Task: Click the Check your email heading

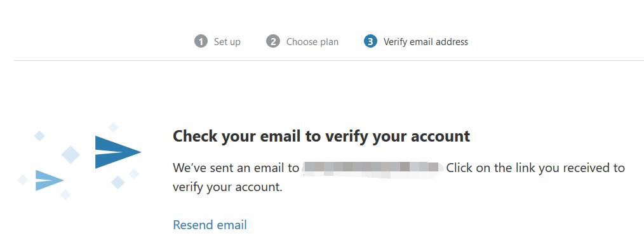Action: 321,136
